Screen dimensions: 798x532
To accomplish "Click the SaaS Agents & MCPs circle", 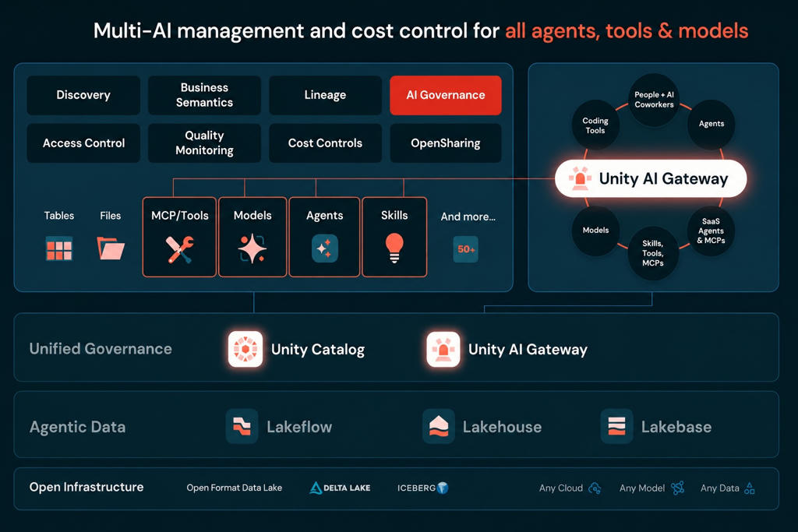I will pos(711,231).
